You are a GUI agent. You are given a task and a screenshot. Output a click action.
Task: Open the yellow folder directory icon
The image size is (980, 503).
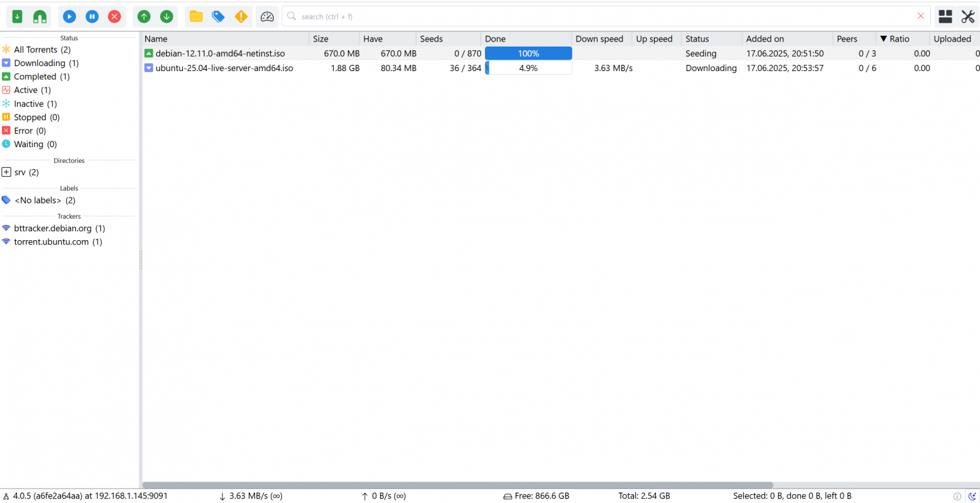[x=196, y=17]
